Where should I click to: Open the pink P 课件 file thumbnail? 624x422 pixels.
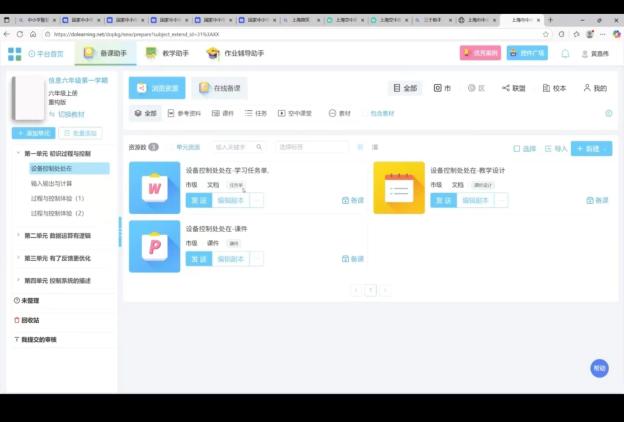tap(155, 246)
